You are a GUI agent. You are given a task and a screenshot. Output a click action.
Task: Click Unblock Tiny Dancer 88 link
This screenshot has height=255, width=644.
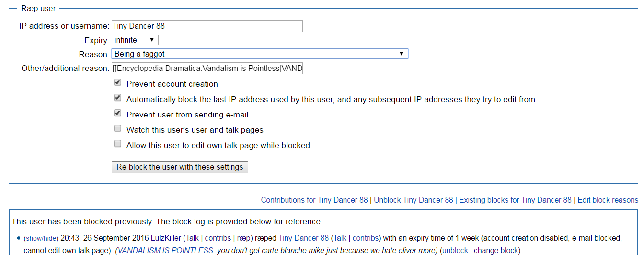click(414, 200)
